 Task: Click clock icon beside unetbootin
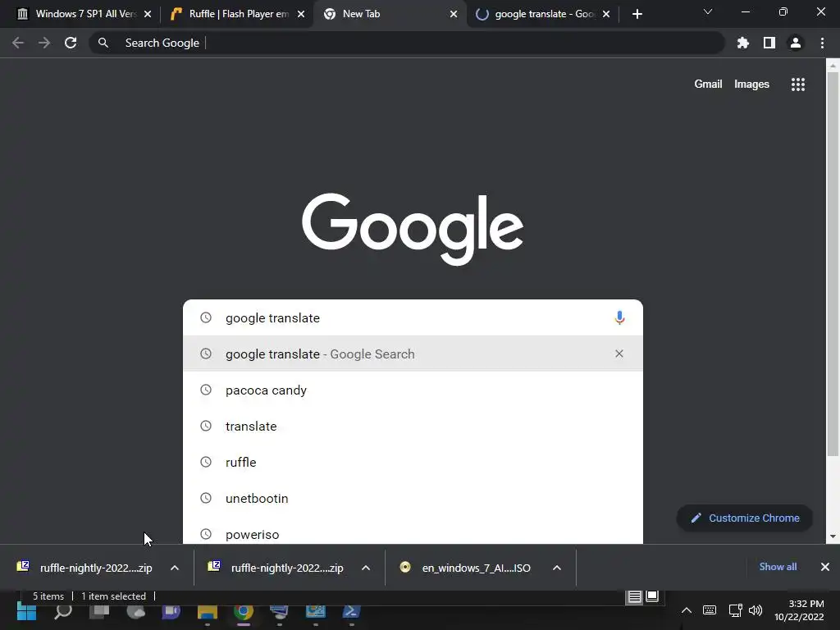(206, 498)
